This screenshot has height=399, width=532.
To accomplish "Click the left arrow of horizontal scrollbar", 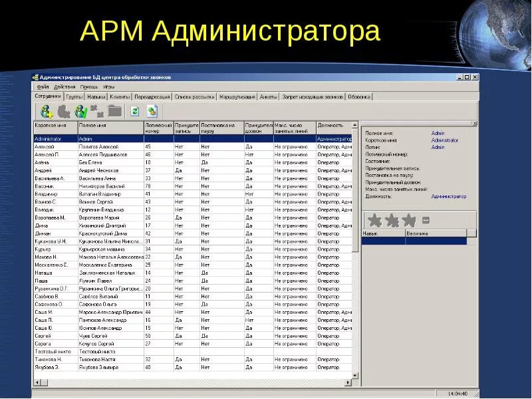I will tap(37, 383).
